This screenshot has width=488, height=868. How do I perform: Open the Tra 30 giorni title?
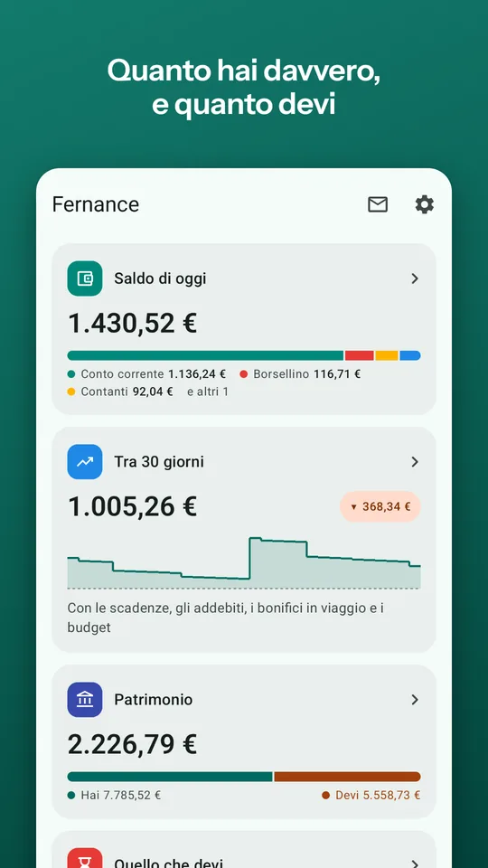(x=159, y=462)
